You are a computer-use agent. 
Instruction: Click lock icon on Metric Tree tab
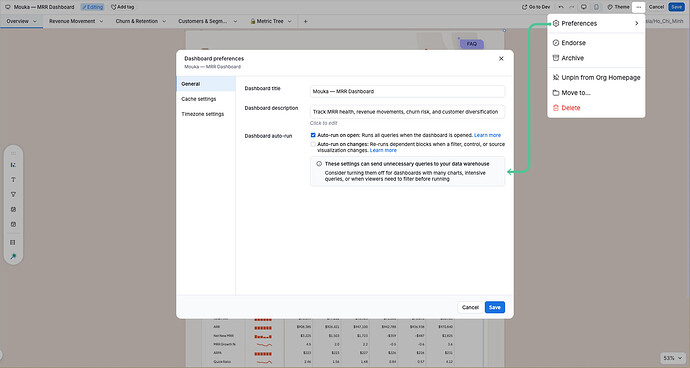tap(253, 21)
